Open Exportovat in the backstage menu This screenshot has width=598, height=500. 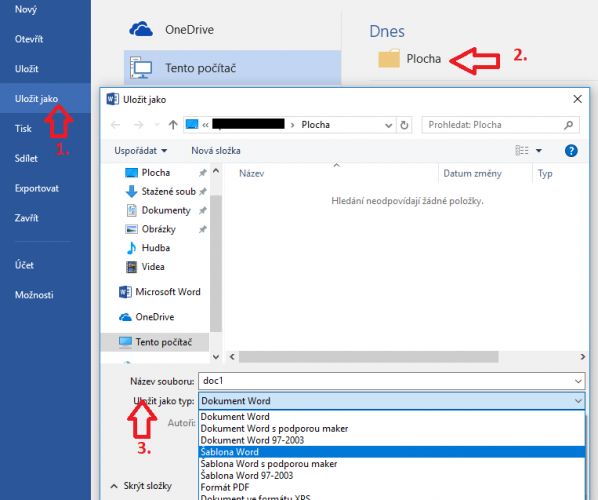point(37,188)
